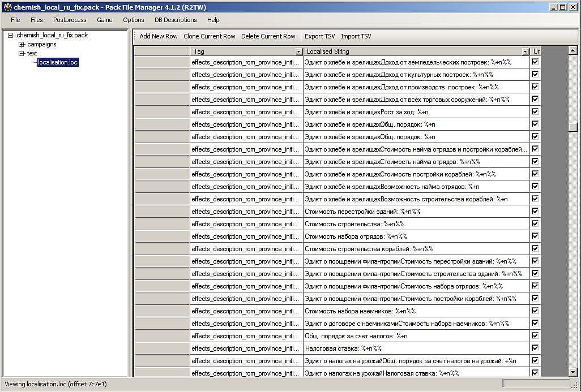This screenshot has height=392, width=581.
Task: Collapse the chernish_local_ru_fix.pack root node
Action: tap(11, 35)
